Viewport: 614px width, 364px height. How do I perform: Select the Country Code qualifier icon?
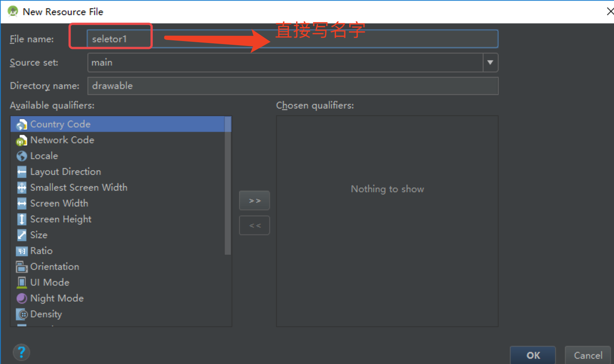(21, 124)
